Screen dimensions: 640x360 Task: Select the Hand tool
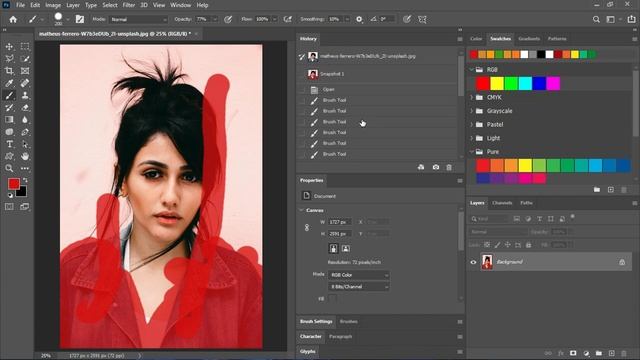coord(25,156)
